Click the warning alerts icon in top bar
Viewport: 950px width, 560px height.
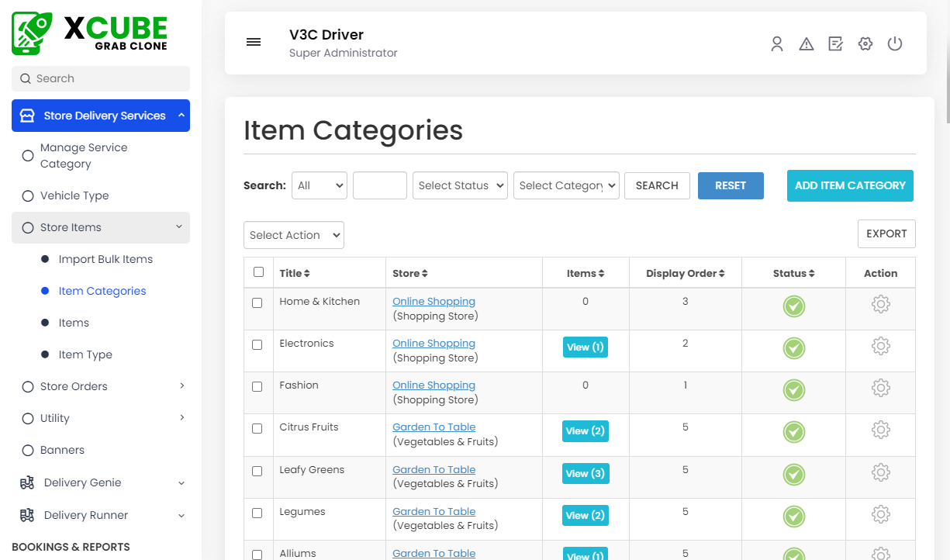point(807,43)
